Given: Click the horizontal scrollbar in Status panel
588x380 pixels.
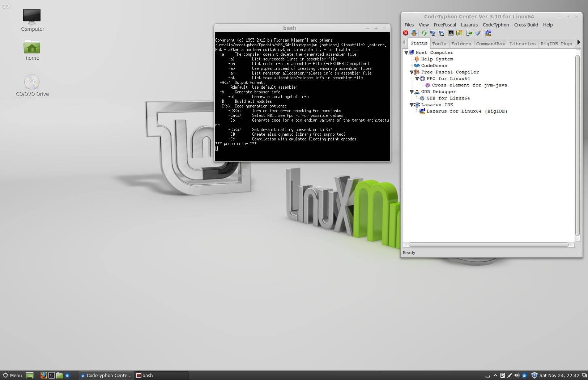Looking at the screenshot, I should click(489, 245).
